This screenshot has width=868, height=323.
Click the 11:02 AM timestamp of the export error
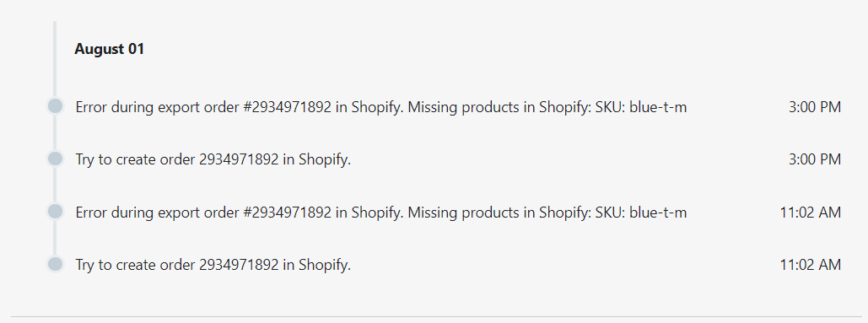pos(811,213)
